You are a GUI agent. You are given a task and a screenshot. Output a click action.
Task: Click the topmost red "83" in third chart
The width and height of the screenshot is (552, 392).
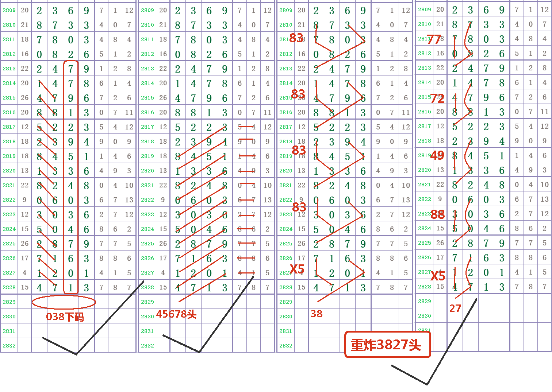tap(296, 38)
